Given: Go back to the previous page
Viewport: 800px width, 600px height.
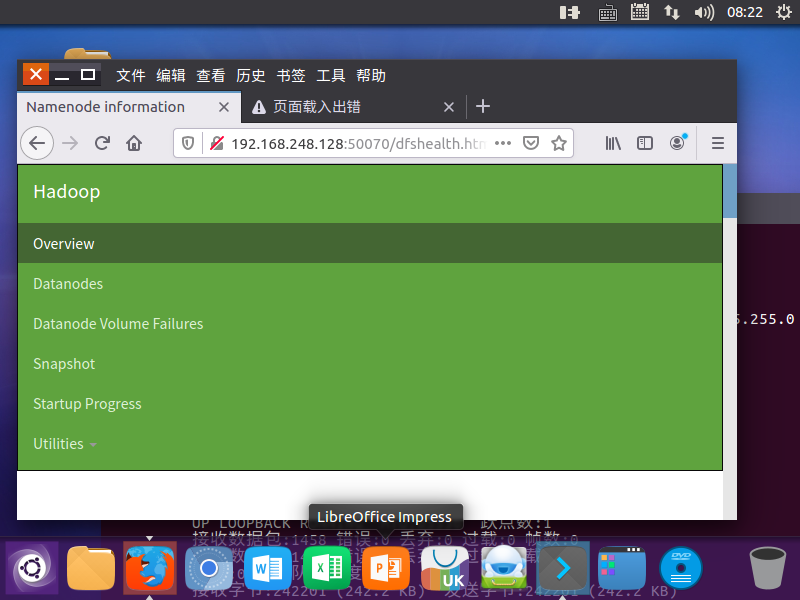Looking at the screenshot, I should (x=37, y=143).
